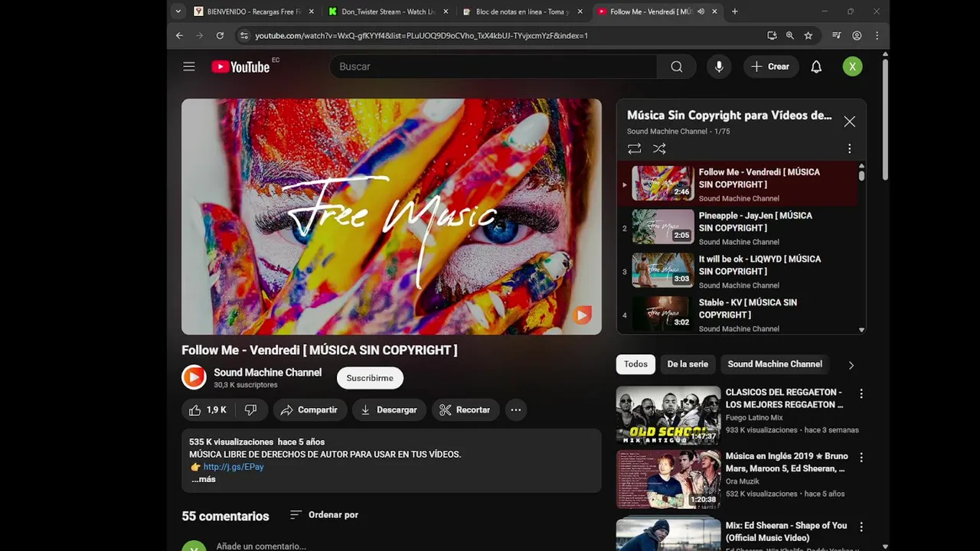Open site information icon in address bar

(243, 35)
